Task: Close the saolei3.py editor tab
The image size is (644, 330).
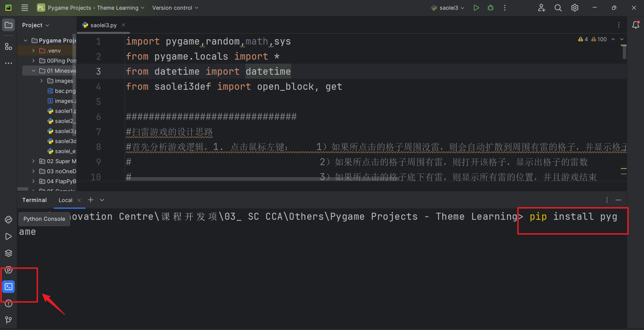Action: [123, 25]
